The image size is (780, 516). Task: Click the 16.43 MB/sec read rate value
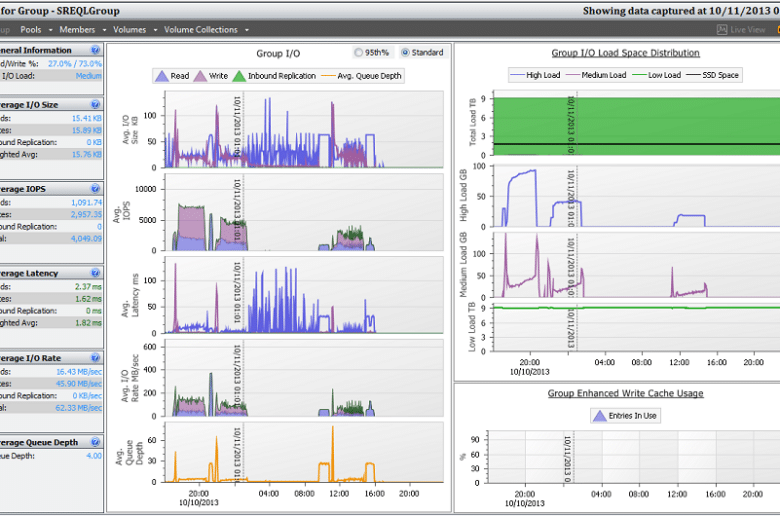(x=79, y=372)
